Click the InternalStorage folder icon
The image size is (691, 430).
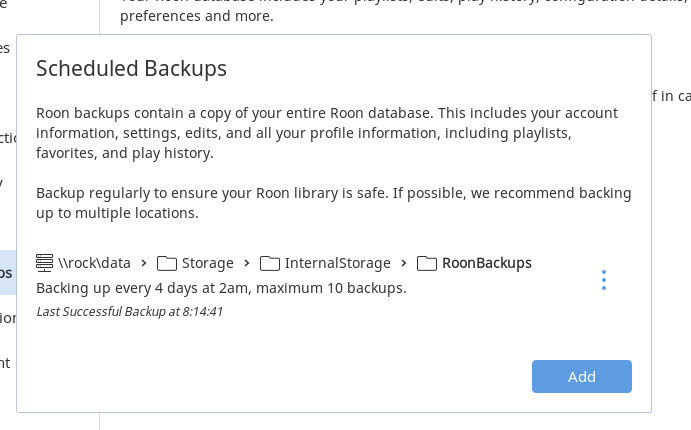(x=270, y=263)
